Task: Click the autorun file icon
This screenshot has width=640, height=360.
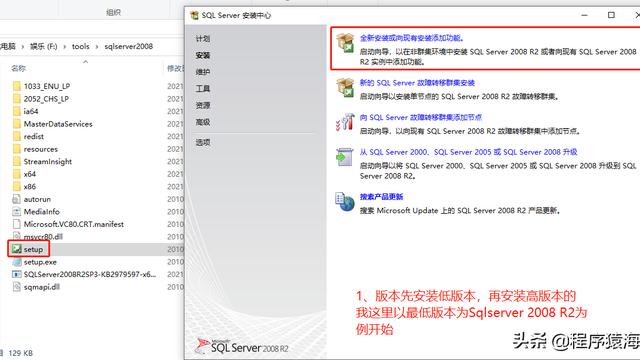Action: (16, 199)
